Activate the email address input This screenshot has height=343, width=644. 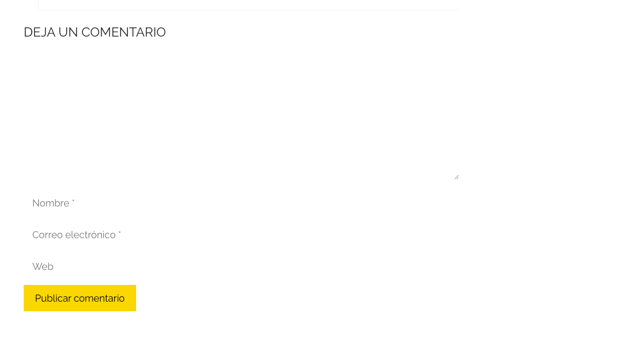[242, 235]
